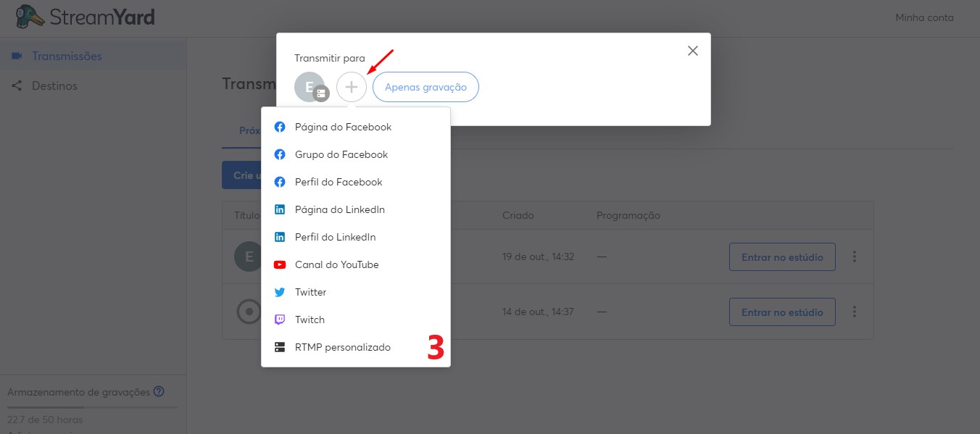Enter studio for 14 de out. broadcast
Image resolution: width=980 pixels, height=434 pixels.
[x=782, y=312]
